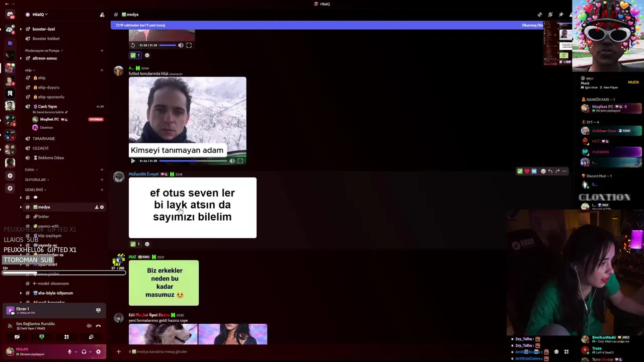Add reaction smiley below ef otus message
The width and height of the screenshot is (644, 362).
(147, 244)
